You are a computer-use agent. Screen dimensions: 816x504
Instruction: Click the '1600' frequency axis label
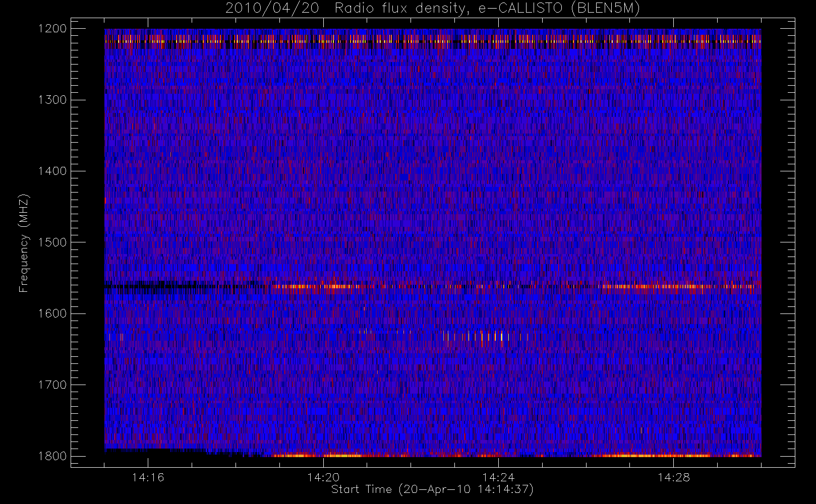(52, 313)
